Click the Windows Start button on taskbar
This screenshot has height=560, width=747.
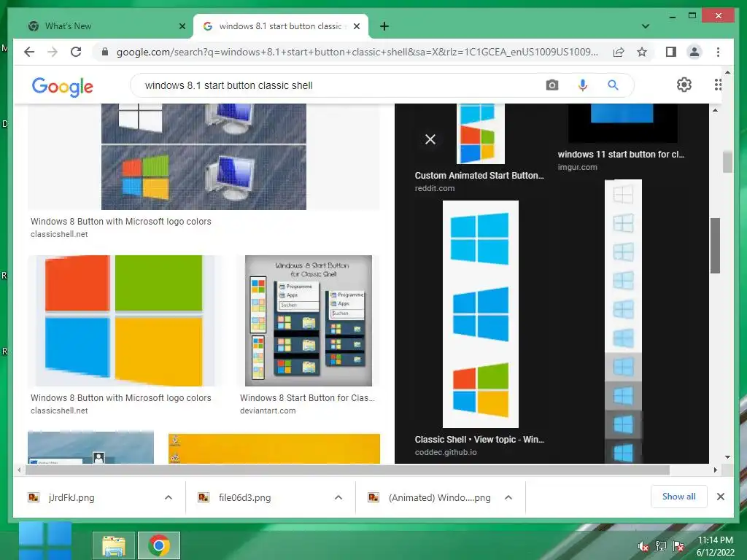pos(45,542)
